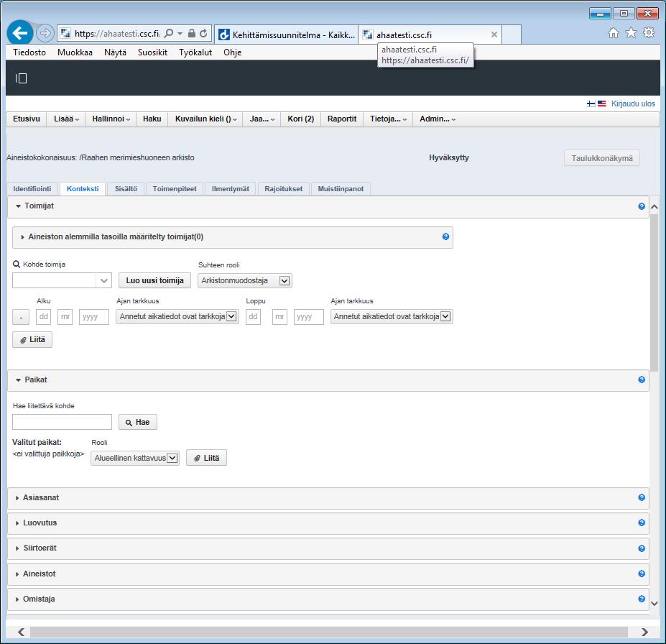The image size is (666, 644).
Task: Click the minus button before Alku date
Action: tap(21, 317)
